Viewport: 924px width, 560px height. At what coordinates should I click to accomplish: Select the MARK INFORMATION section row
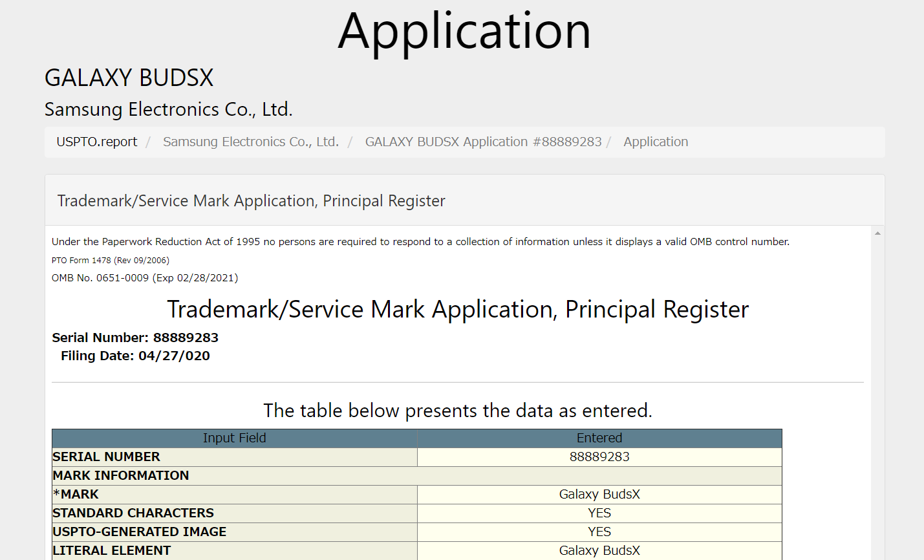tap(121, 475)
